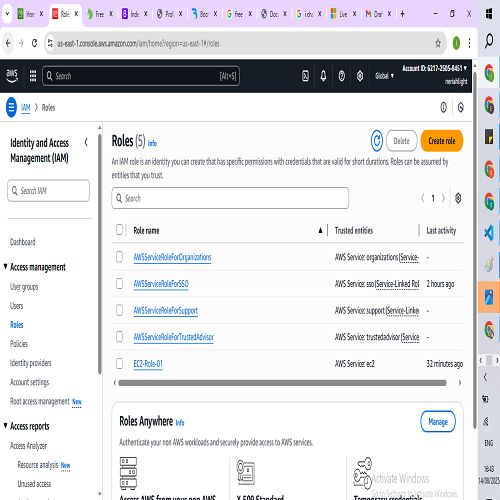This screenshot has height=500, width=500.
Task: Open the AWSServiceRoleForSSO link
Action: coord(161,284)
